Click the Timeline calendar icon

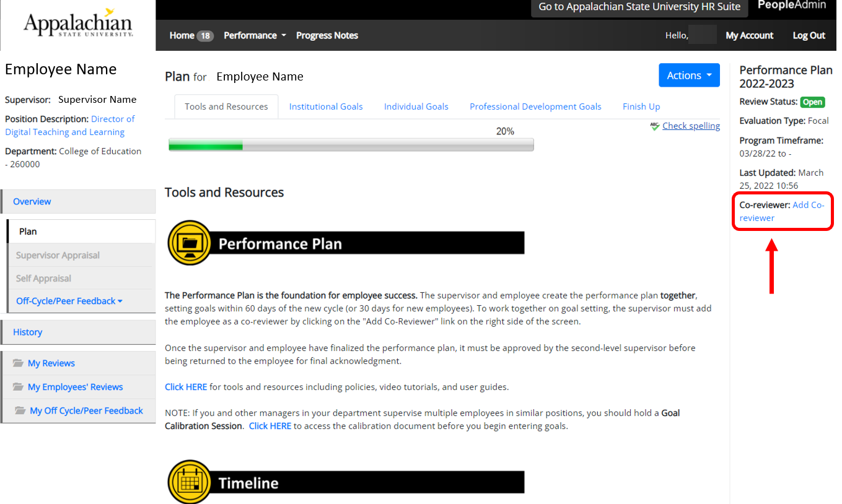coord(190,482)
